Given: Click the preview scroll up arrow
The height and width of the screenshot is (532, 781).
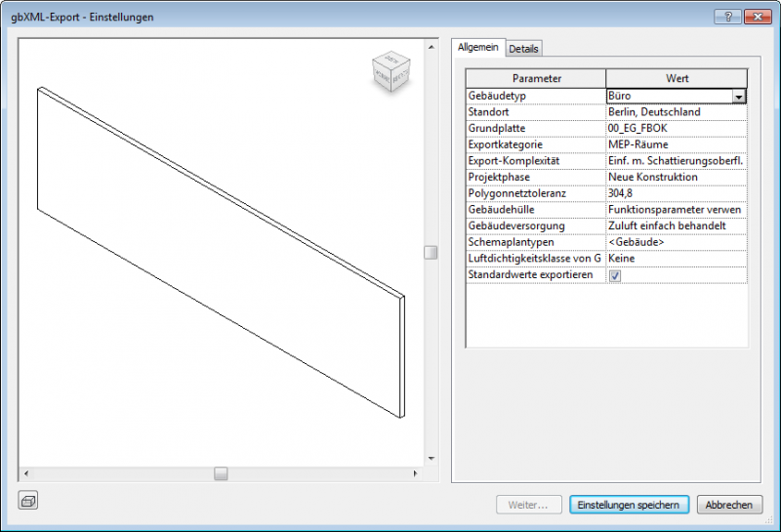Looking at the screenshot, I should pyautogui.click(x=431, y=46).
